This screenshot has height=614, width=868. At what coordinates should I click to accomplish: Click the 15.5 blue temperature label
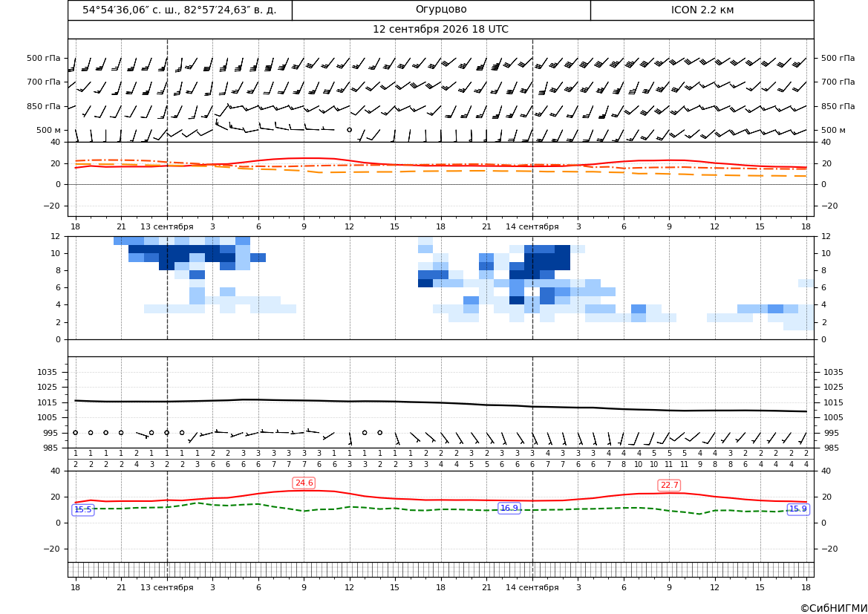(x=83, y=510)
